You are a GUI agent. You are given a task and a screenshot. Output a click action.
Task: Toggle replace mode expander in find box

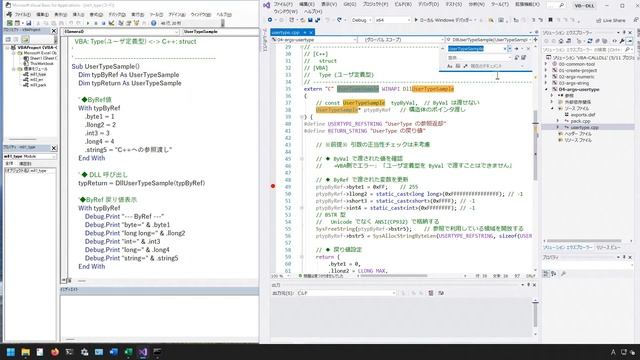tap(442, 49)
